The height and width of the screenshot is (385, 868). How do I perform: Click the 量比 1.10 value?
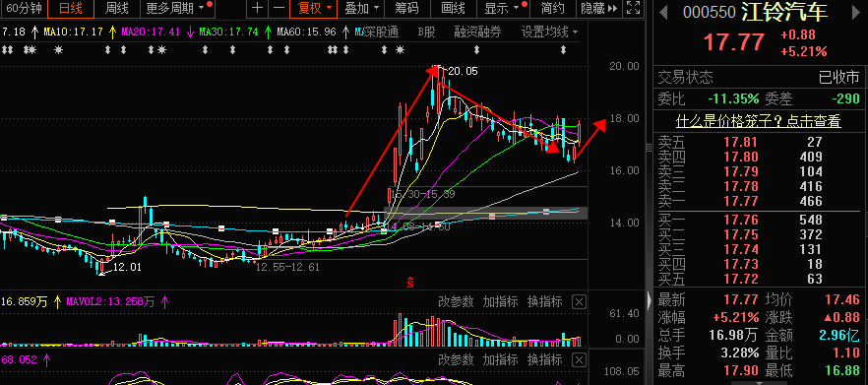(x=847, y=353)
